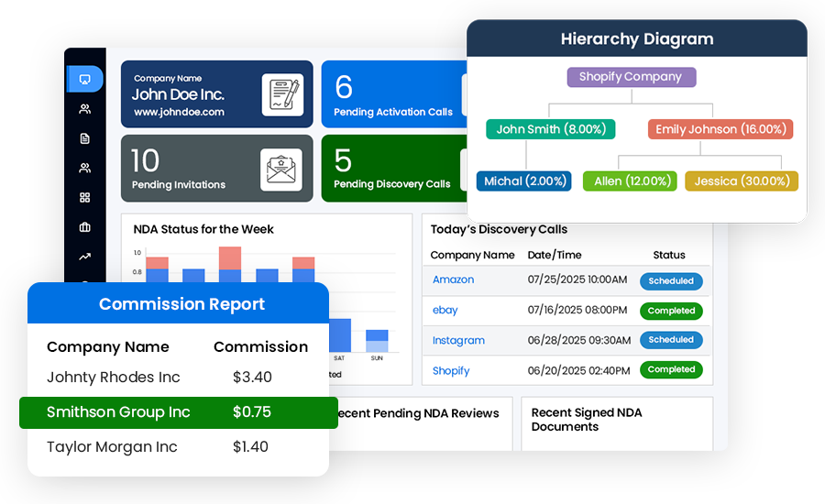The image size is (825, 504).
Task: Open the 10 Pending Invitations card
Action: (x=216, y=169)
